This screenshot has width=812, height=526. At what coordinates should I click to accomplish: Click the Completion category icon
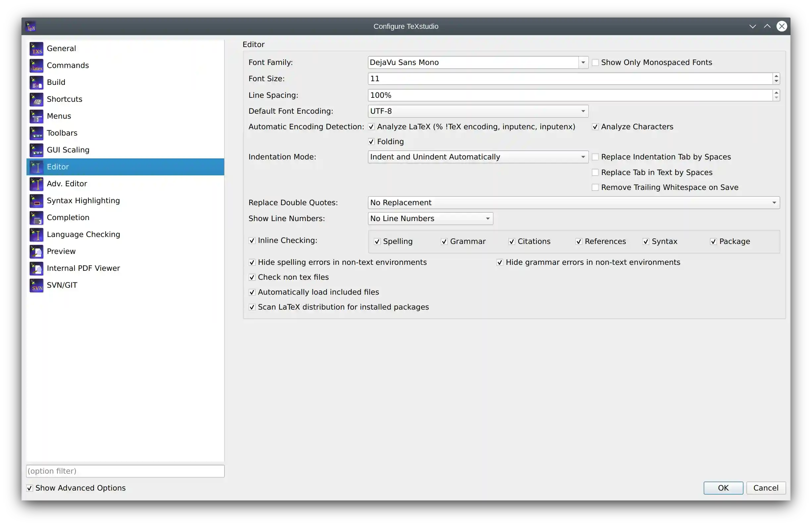click(x=36, y=217)
